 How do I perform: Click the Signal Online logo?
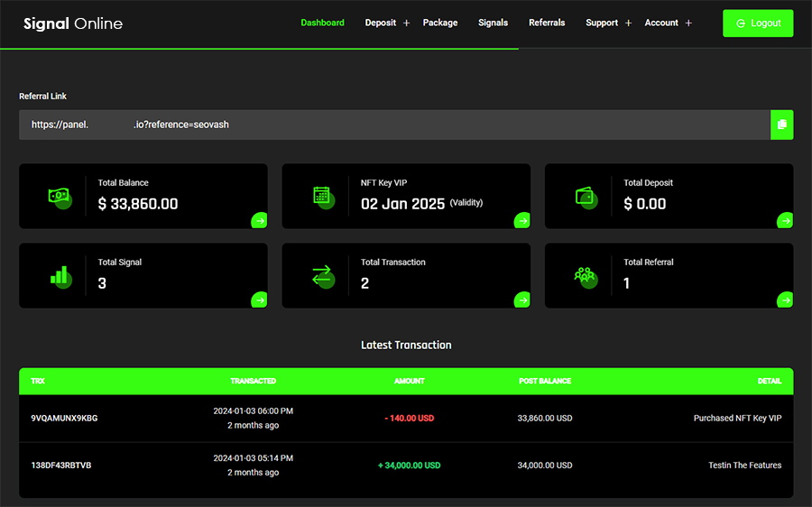73,23
